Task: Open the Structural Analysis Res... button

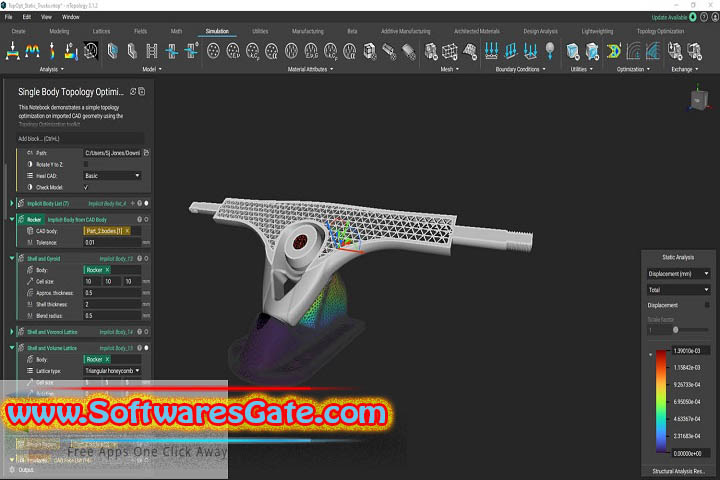Action: tap(678, 471)
